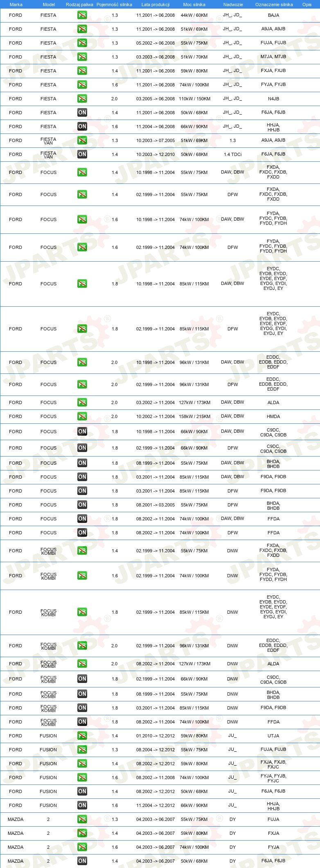Click the date range 08.2004 -> 12.2012
This screenshot has width=320, height=868.
point(155,750)
